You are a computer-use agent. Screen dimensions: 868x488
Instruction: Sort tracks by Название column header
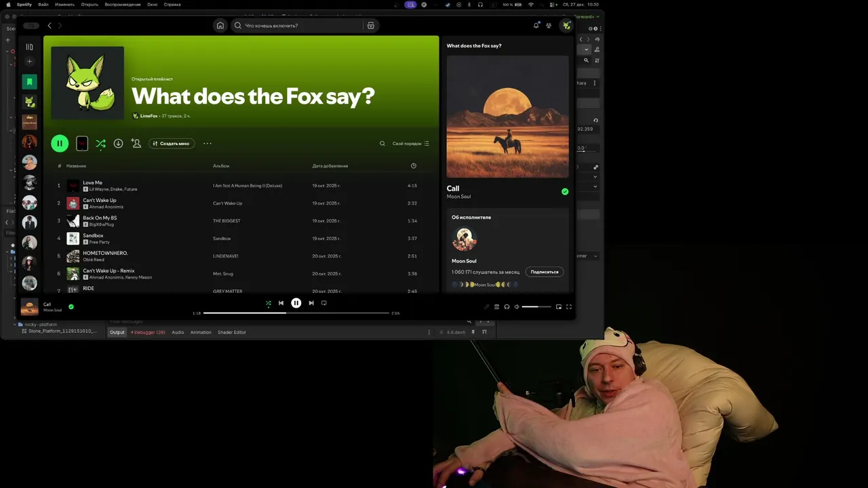pos(76,166)
